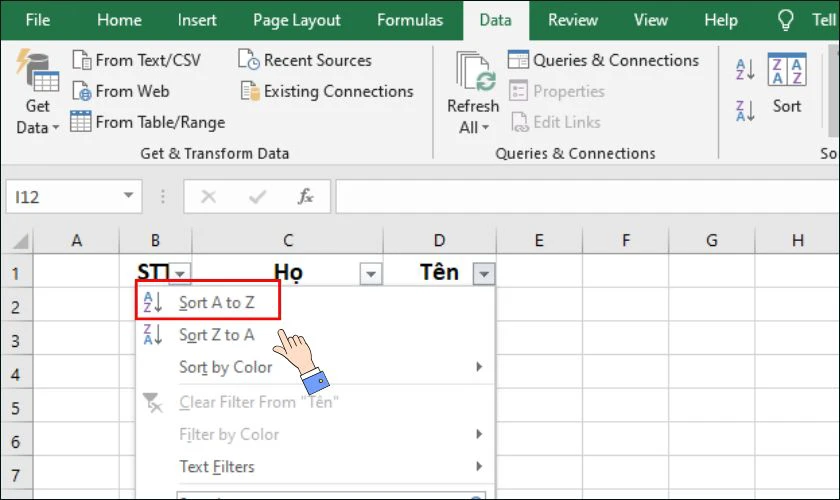Select column F header

pyautogui.click(x=626, y=241)
